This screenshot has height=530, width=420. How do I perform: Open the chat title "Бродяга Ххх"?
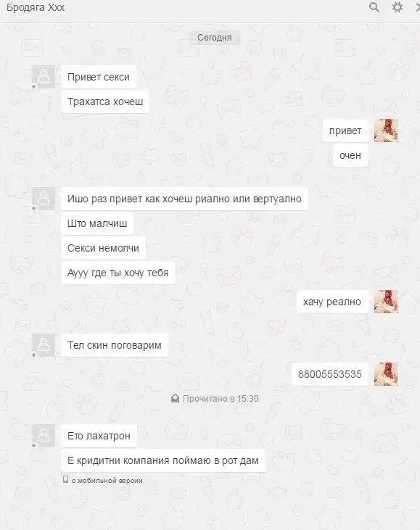pos(36,7)
